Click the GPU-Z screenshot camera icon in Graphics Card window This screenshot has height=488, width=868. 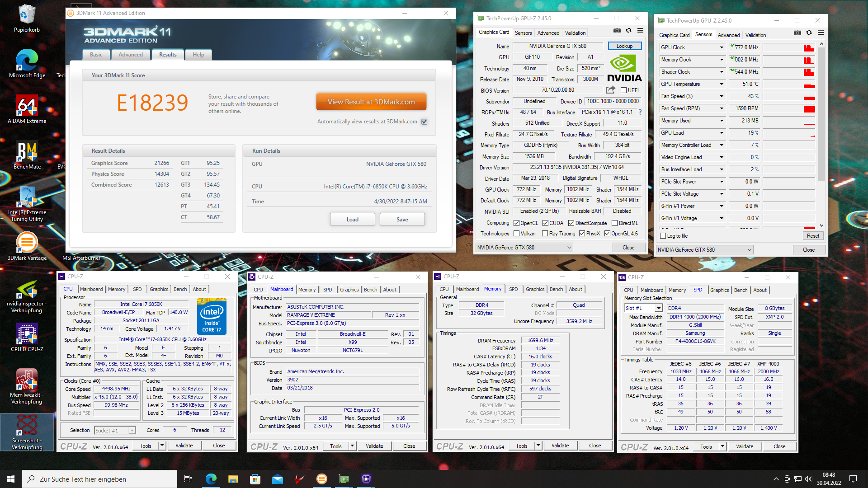[x=617, y=31]
